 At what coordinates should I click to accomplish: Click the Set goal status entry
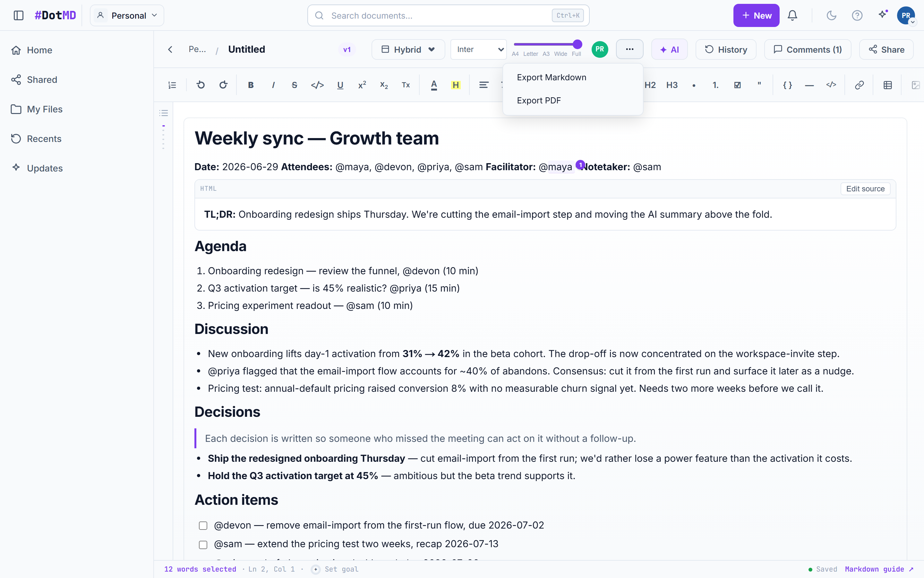335,569
